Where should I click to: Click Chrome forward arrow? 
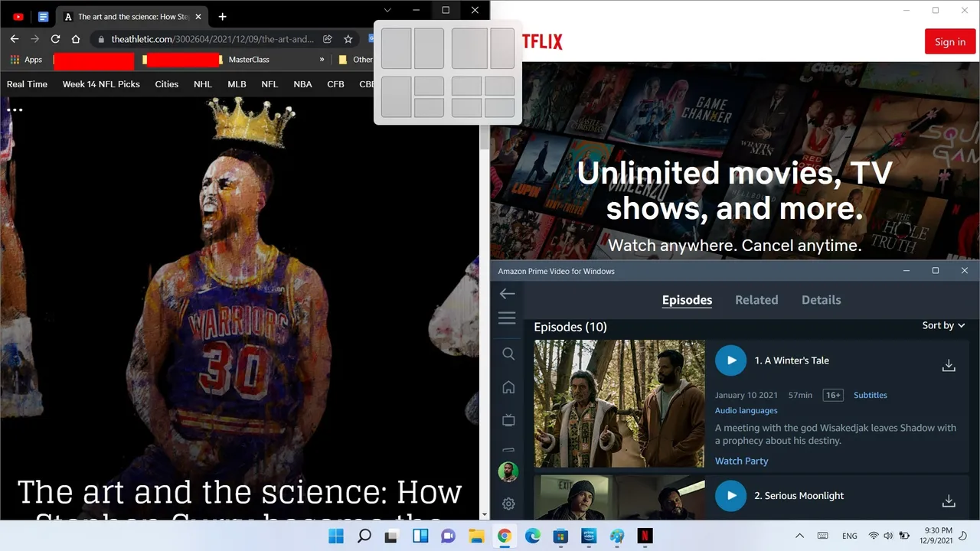pos(34,39)
